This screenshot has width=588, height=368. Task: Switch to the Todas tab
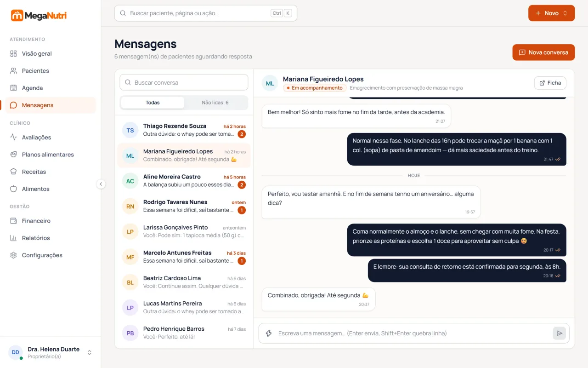153,103
